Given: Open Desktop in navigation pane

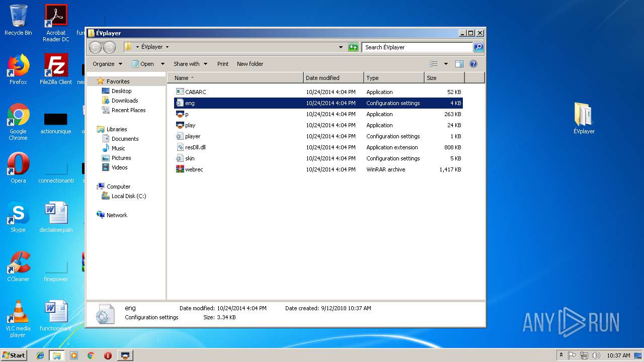Looking at the screenshot, I should [x=117, y=91].
